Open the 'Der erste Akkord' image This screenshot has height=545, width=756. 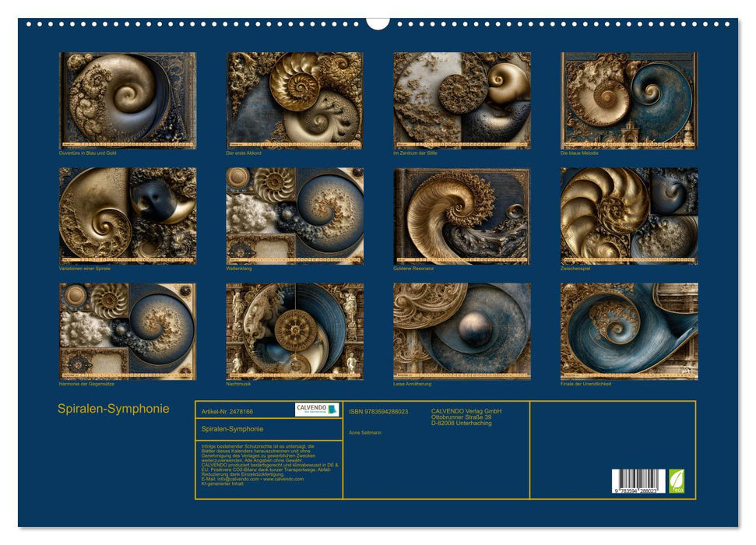[294, 100]
